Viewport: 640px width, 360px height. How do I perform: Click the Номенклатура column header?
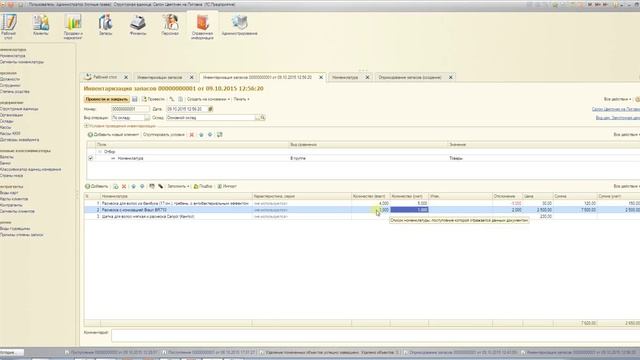coord(176,196)
